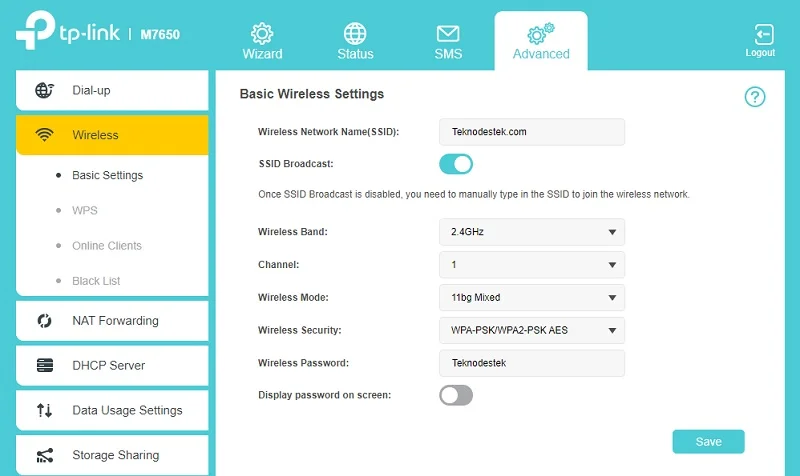Screen dimensions: 800x476
Task: Click the help question mark icon
Action: click(x=754, y=97)
